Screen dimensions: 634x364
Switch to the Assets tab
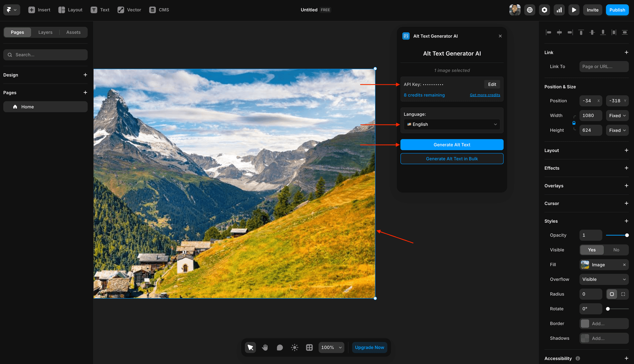73,32
